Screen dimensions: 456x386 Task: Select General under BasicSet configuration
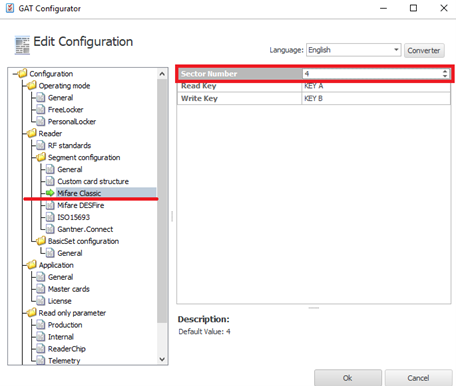[x=70, y=253]
